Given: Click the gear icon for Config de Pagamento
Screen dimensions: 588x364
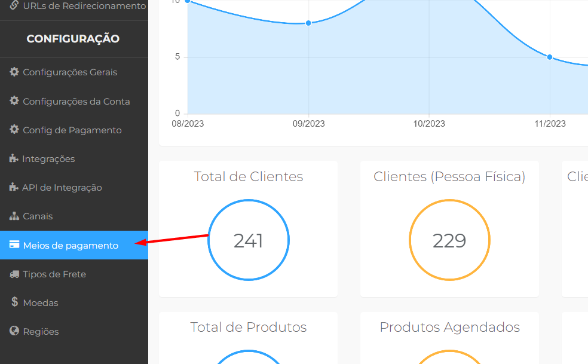Looking at the screenshot, I should (x=14, y=130).
